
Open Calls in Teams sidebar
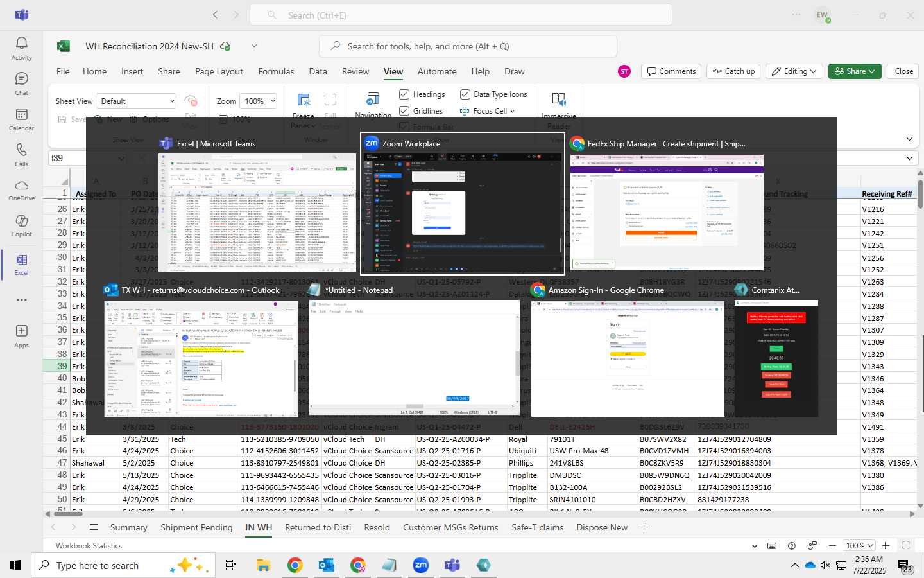(x=21, y=155)
